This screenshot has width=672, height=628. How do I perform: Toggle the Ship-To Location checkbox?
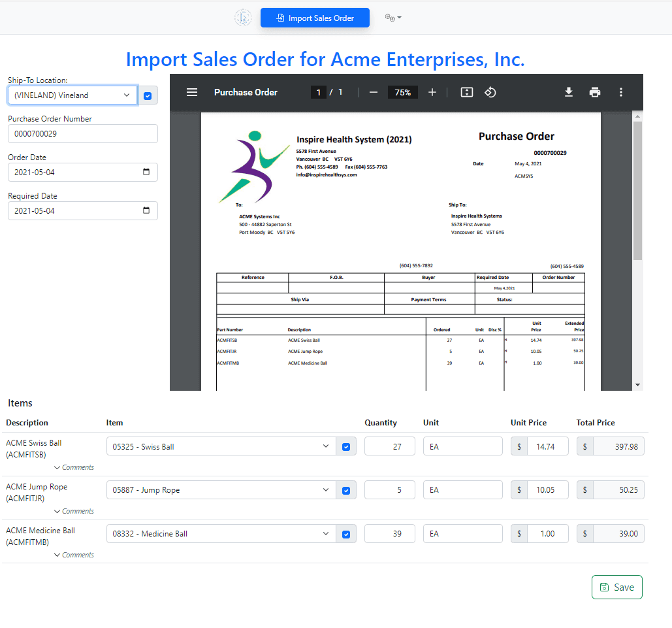point(148,96)
